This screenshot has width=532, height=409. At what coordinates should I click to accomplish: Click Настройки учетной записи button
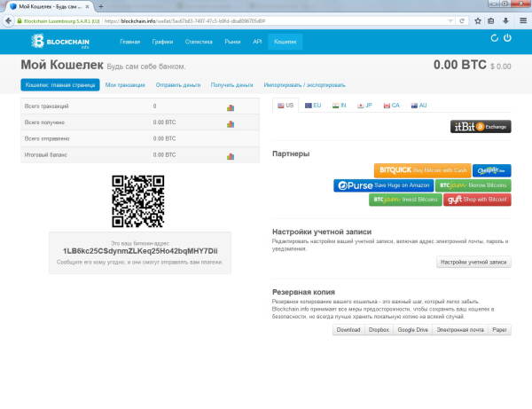point(473,263)
